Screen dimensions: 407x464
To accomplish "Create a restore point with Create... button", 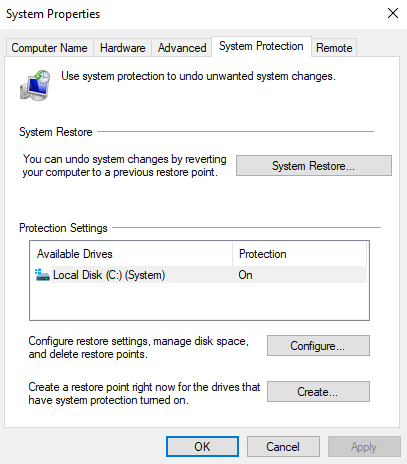I will click(318, 392).
